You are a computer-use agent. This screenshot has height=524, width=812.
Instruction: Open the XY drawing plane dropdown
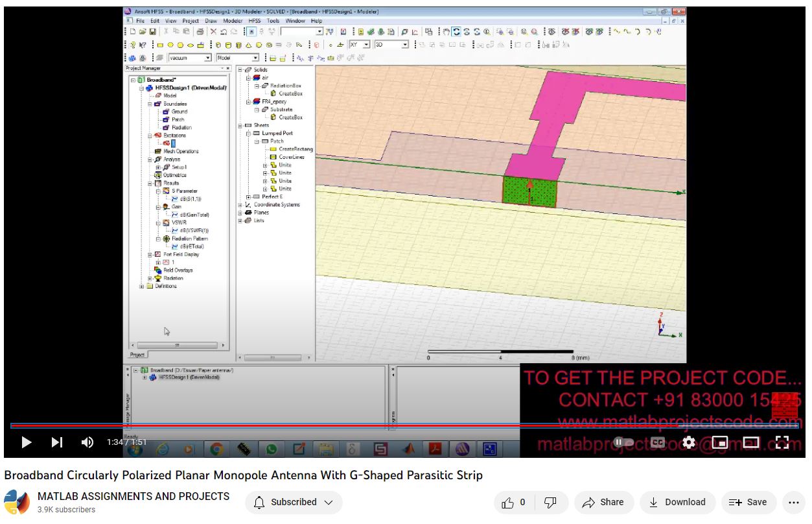click(x=367, y=45)
